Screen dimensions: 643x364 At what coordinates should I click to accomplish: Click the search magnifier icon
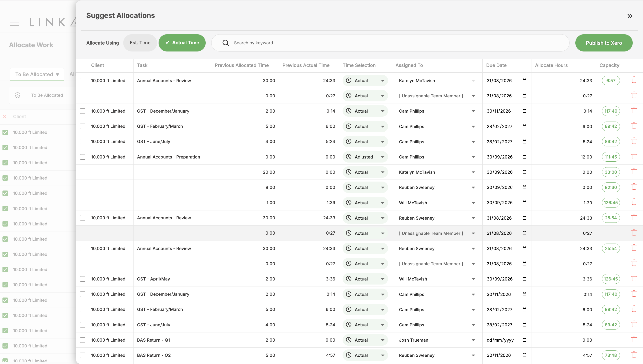coord(225,43)
